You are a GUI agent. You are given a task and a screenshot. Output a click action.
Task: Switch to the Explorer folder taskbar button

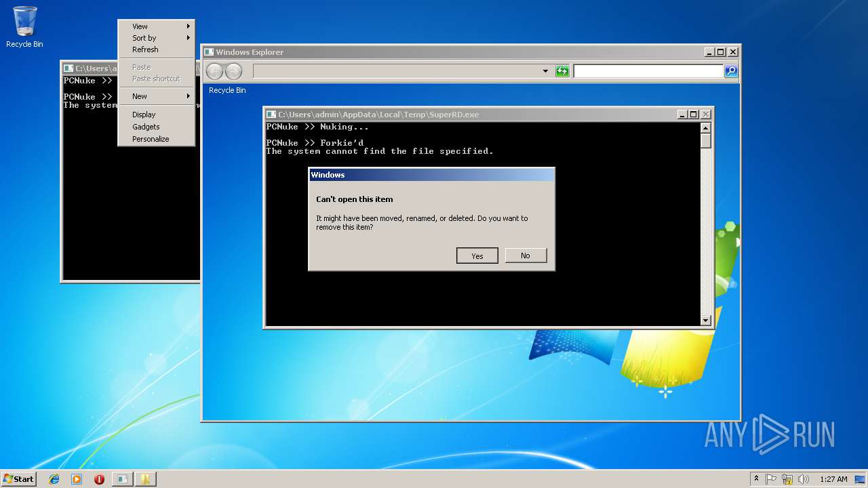(x=145, y=479)
